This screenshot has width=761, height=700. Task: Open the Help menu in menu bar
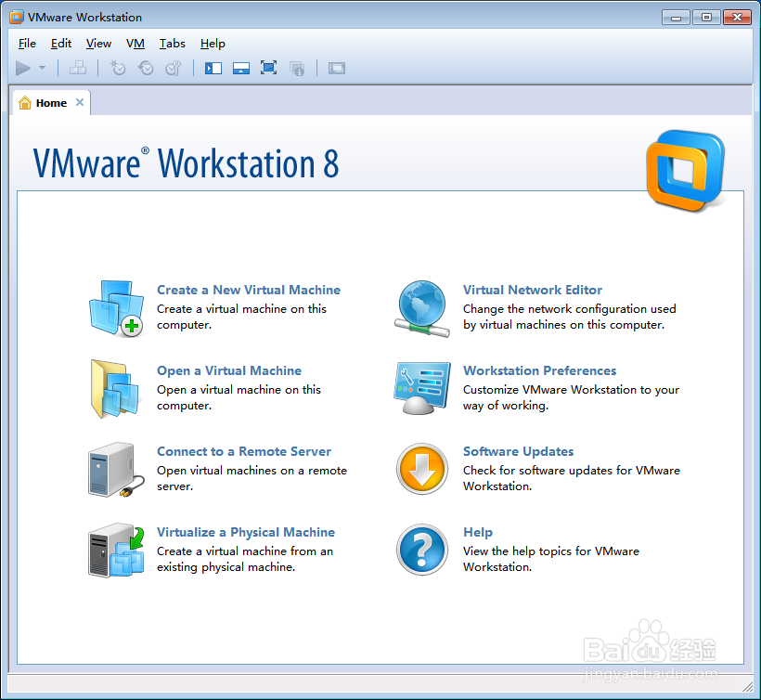[x=213, y=44]
